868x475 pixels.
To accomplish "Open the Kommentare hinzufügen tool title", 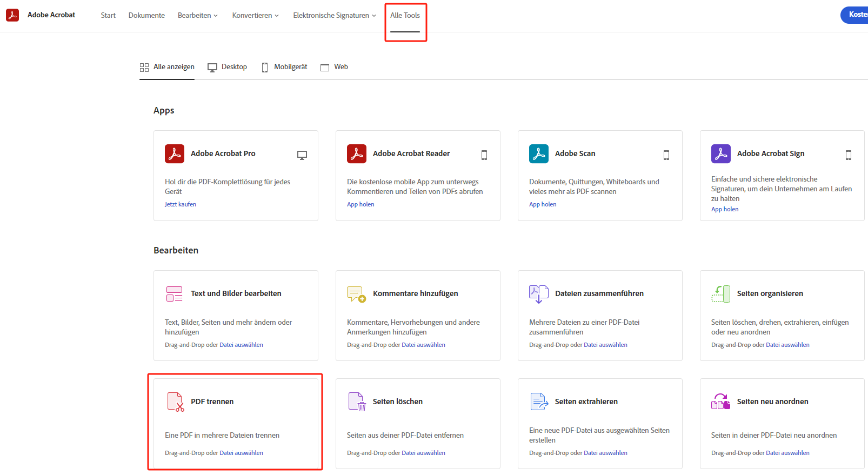I will [x=416, y=293].
